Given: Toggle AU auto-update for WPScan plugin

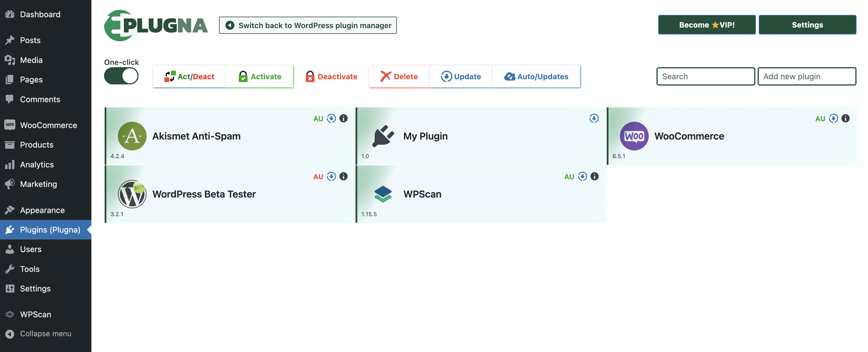Looking at the screenshot, I should [569, 177].
